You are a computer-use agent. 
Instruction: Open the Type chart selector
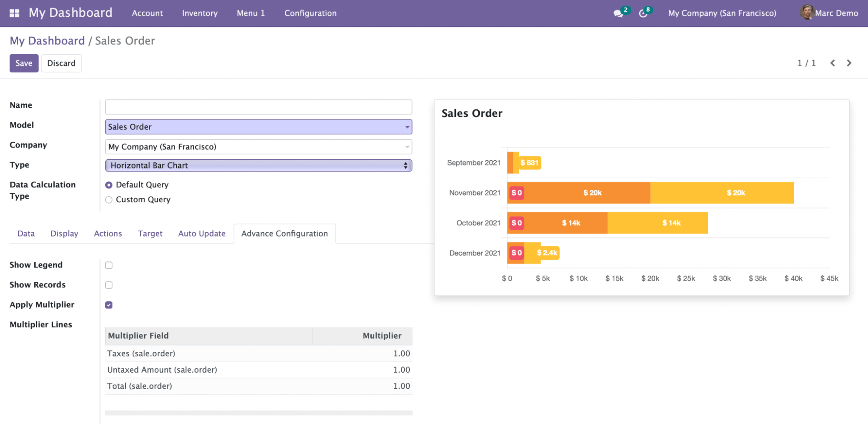258,165
